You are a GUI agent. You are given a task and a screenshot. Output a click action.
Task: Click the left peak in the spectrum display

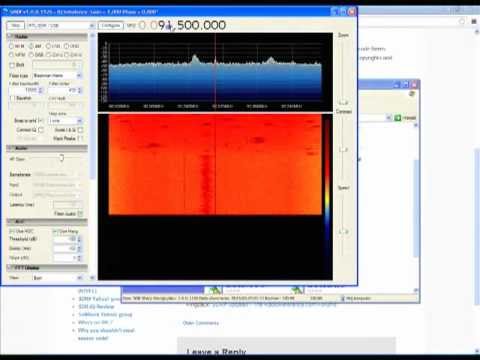(x=195, y=59)
